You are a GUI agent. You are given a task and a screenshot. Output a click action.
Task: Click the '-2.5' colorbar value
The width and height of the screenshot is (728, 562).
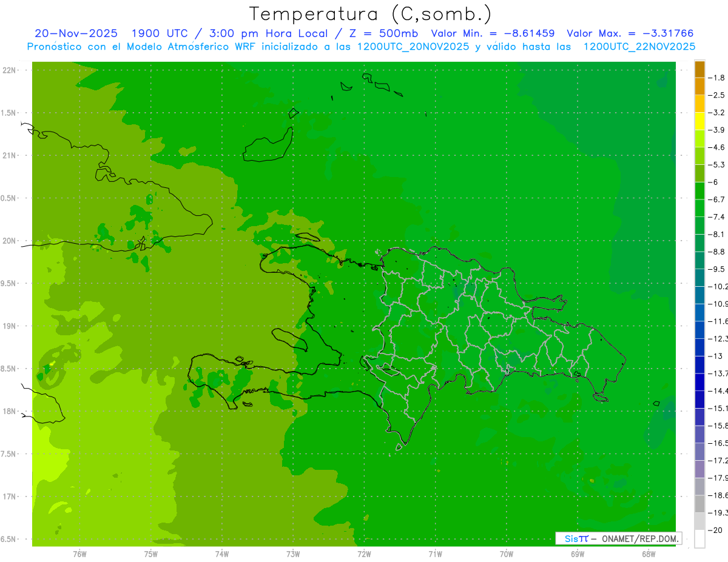click(x=717, y=95)
